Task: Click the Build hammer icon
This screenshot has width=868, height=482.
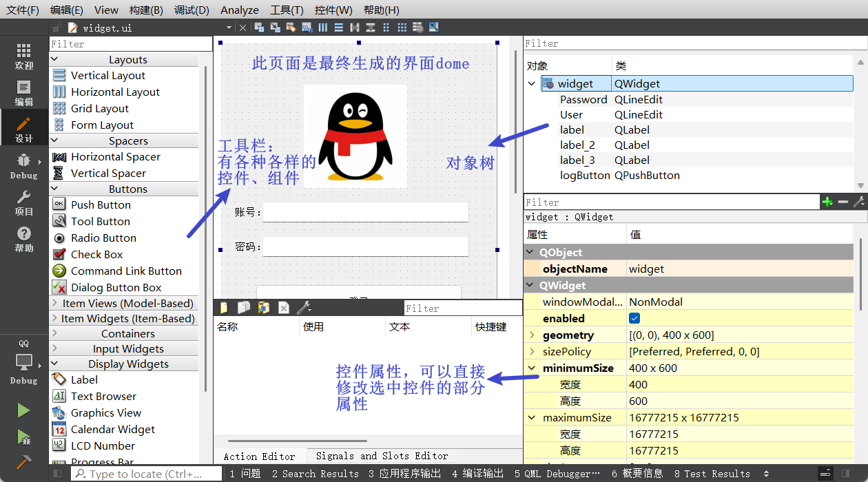Action: [23, 461]
